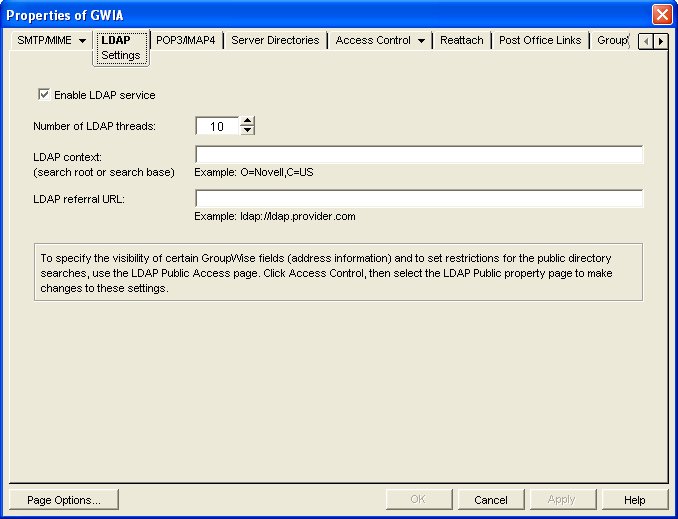This screenshot has height=519, width=678.
Task: Click the LDAP Public Access information note
Action: (339, 272)
